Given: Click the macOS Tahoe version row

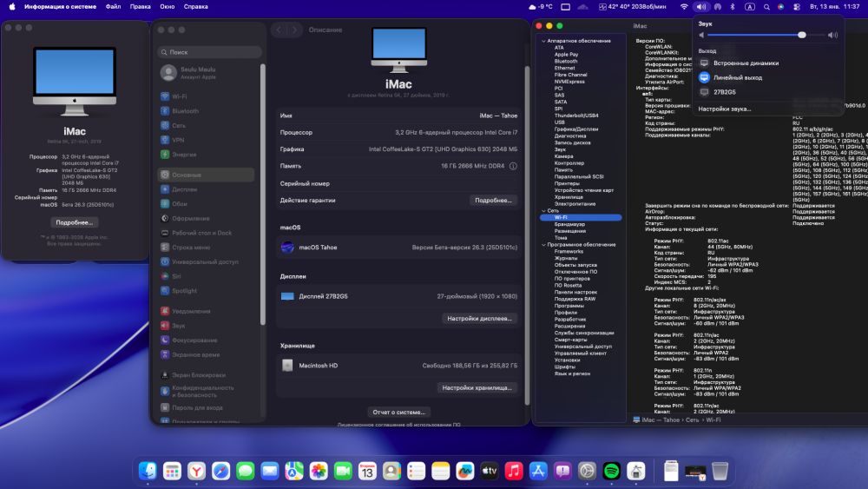Looking at the screenshot, I should 398,248.
